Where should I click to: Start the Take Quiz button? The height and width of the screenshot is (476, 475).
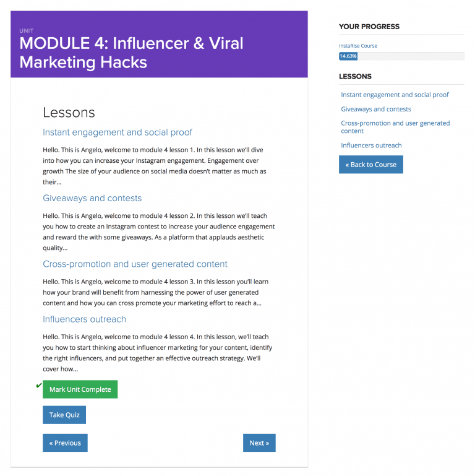pos(64,415)
